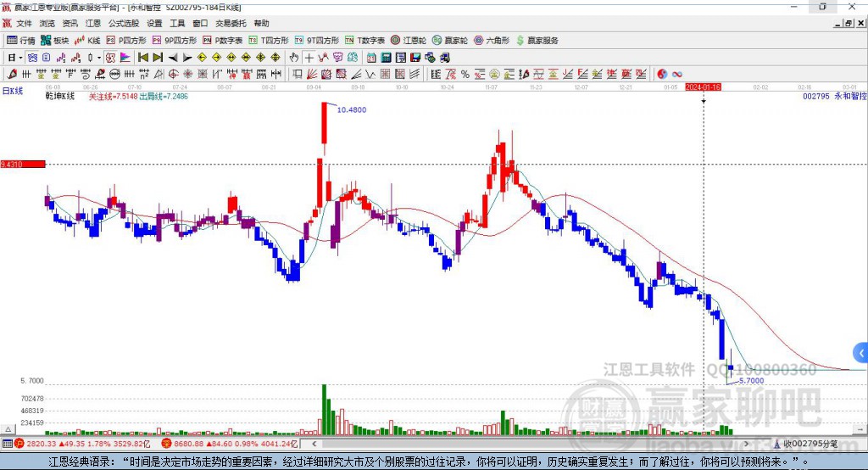Open the 9P四方形 tool
The width and height of the screenshot is (868, 470).
click(x=175, y=41)
